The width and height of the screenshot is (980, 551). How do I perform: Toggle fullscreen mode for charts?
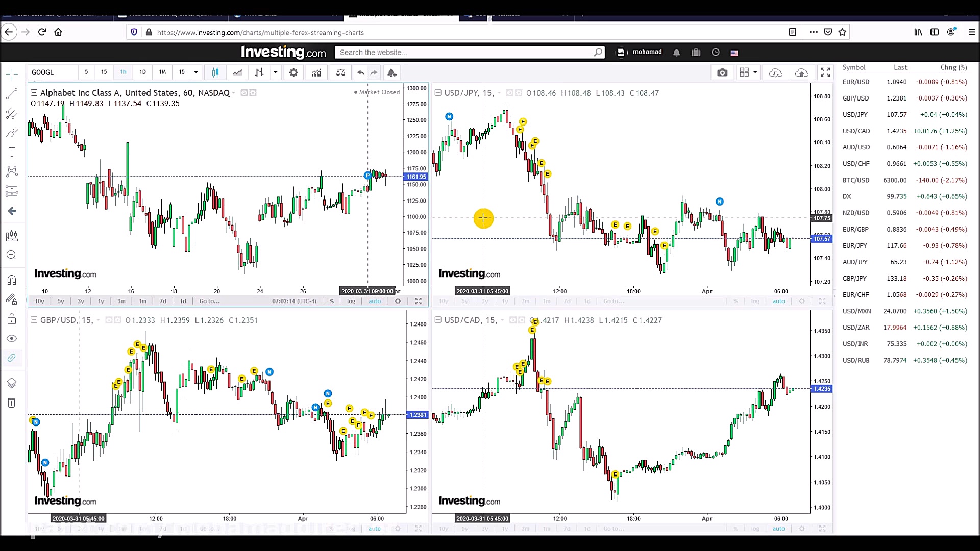[x=825, y=72]
